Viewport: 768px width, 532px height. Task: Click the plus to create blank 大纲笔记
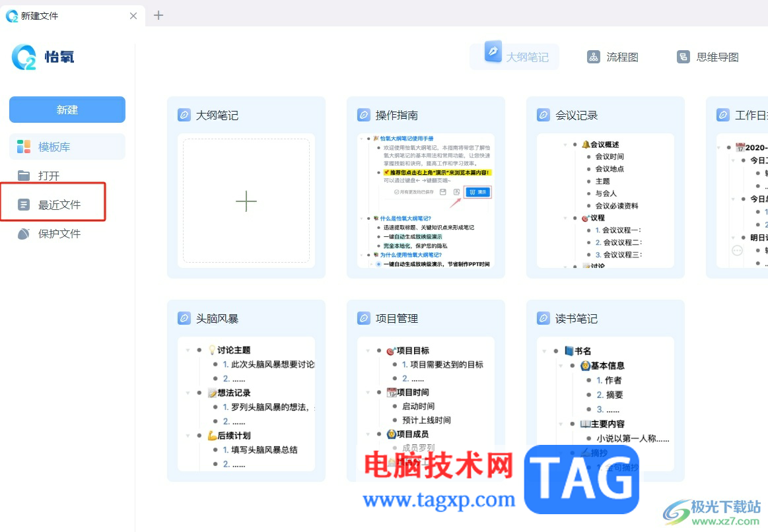point(246,201)
